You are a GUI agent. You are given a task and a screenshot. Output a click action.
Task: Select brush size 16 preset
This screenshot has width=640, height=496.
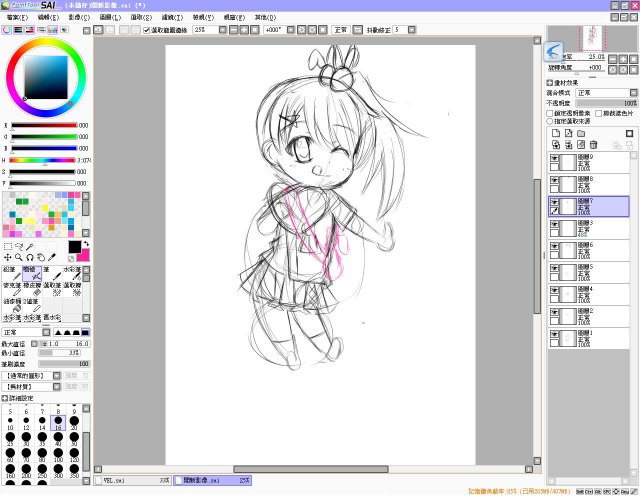(x=58, y=423)
